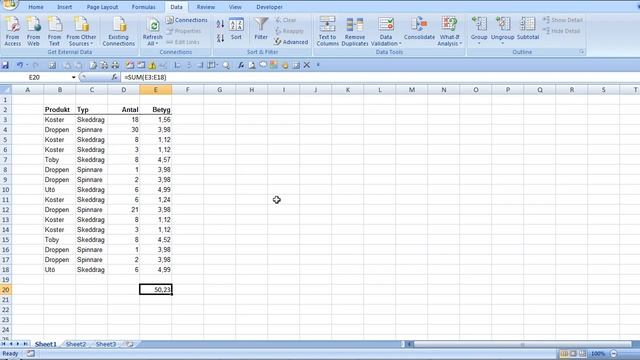Click the Save icon in quick access toolbar
The height and width of the screenshot is (360, 640).
[x=5, y=65]
